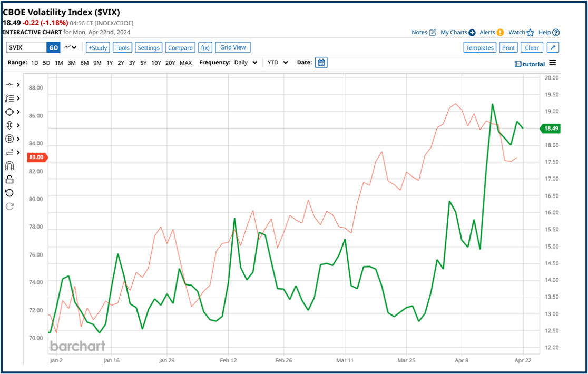Click the Print button
This screenshot has height=374, width=588.
pyautogui.click(x=508, y=47)
